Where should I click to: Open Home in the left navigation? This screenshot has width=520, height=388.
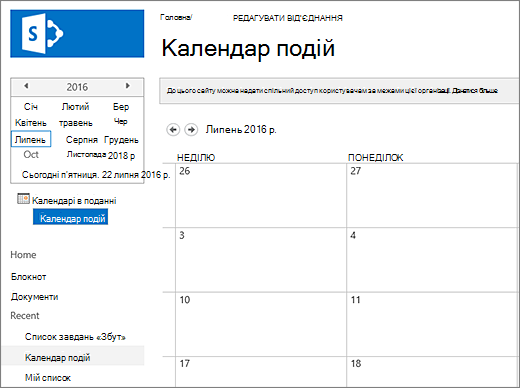23,255
